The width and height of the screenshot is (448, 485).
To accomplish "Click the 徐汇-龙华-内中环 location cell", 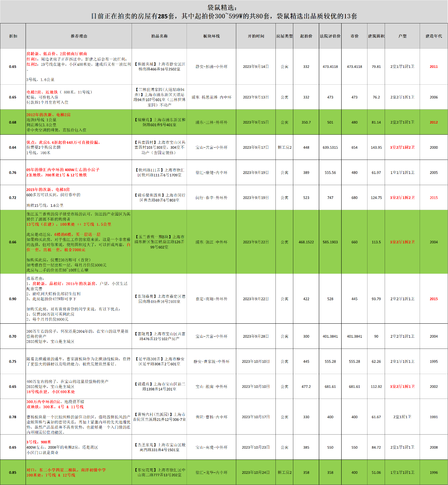I will point(211,472).
